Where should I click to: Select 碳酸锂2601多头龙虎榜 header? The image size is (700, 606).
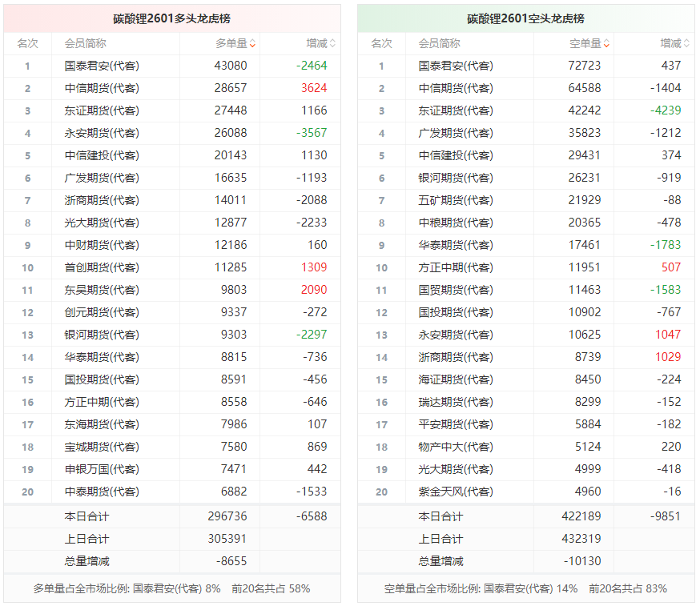click(x=172, y=18)
